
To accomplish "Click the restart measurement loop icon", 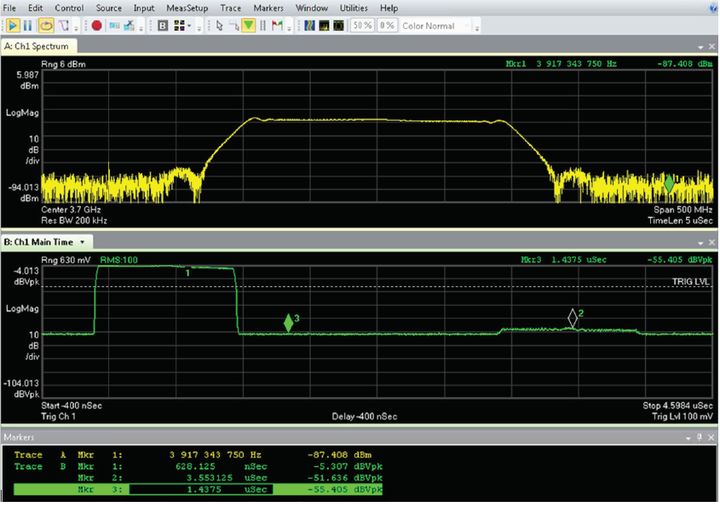I will 46,25.
